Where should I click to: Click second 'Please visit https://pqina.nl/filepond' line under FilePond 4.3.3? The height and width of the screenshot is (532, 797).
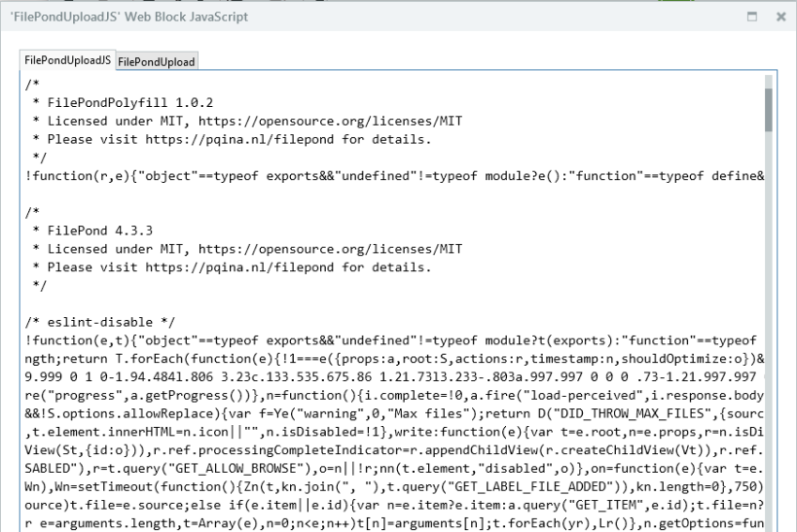232,267
